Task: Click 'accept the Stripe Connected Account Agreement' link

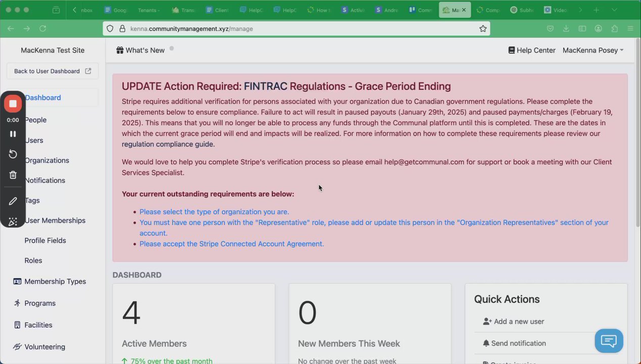Action: click(x=232, y=244)
